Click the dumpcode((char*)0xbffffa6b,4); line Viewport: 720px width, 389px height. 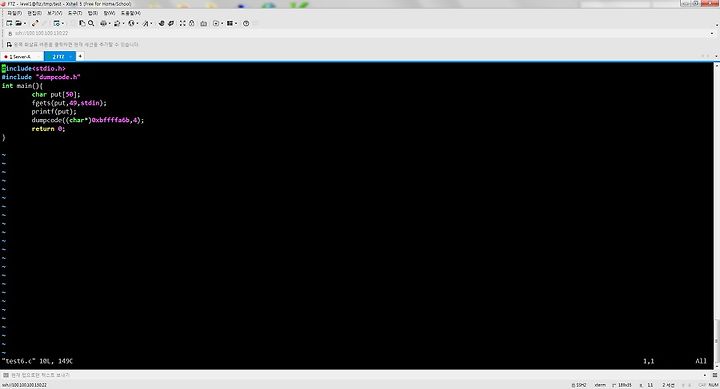coord(88,120)
